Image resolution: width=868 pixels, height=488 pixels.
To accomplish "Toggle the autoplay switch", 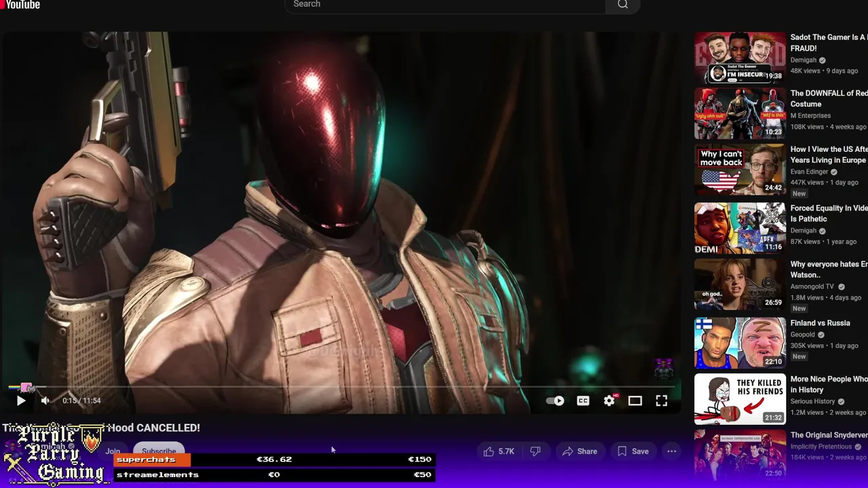I will pos(555,401).
